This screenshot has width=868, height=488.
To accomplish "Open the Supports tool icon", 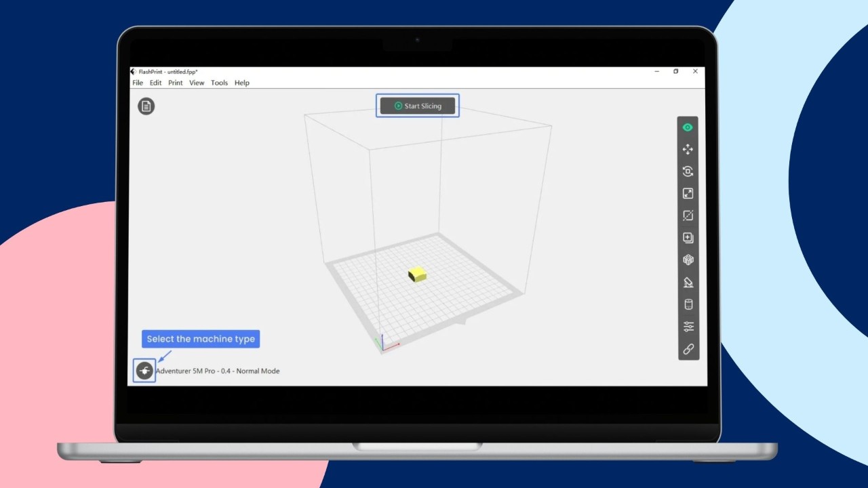I will tap(688, 283).
